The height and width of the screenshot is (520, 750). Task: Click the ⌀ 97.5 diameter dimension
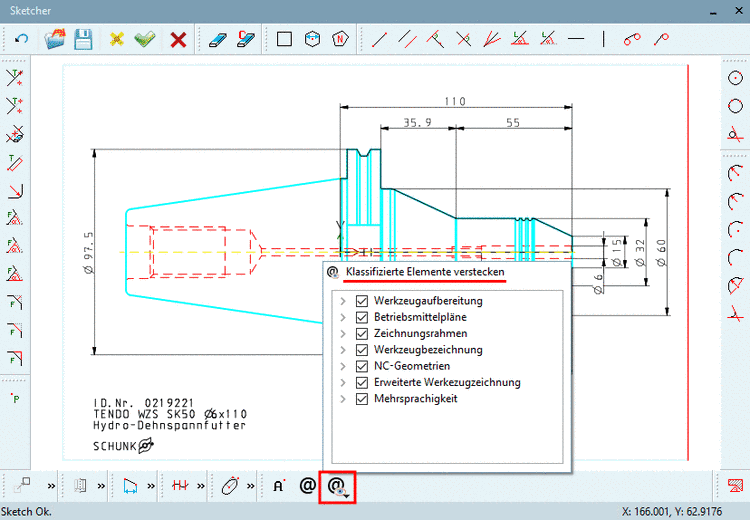tap(88, 253)
